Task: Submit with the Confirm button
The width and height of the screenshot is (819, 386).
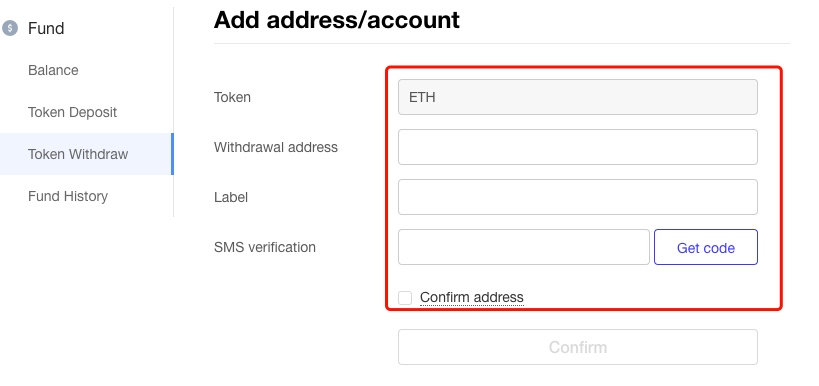Action: pos(578,347)
